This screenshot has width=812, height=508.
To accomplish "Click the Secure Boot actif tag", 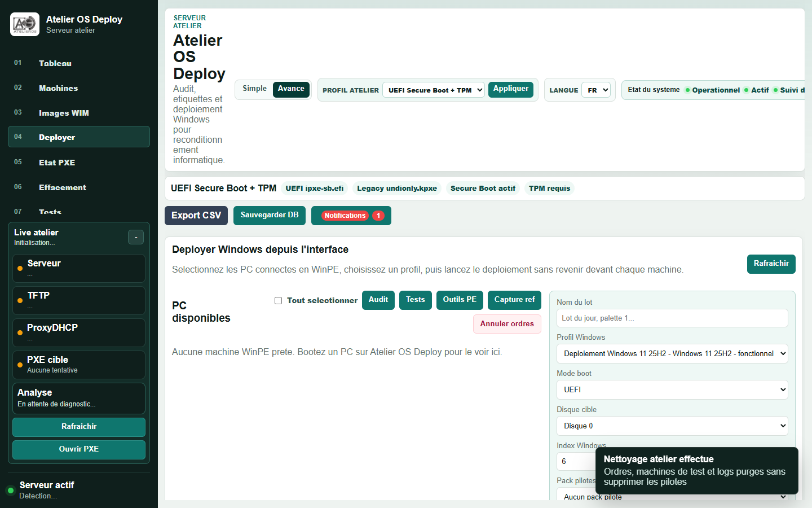I will pyautogui.click(x=483, y=189).
